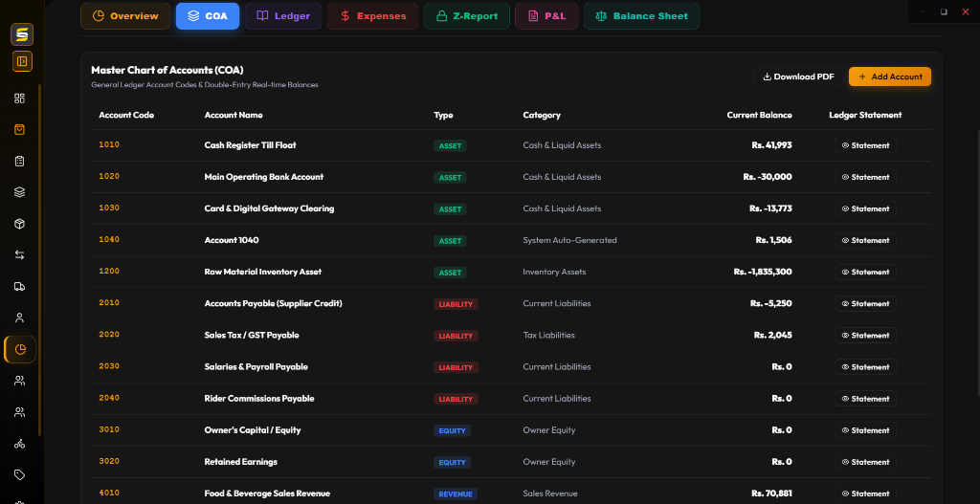
Task: Open the orange shopping bag sidebar icon
Action: point(19,129)
